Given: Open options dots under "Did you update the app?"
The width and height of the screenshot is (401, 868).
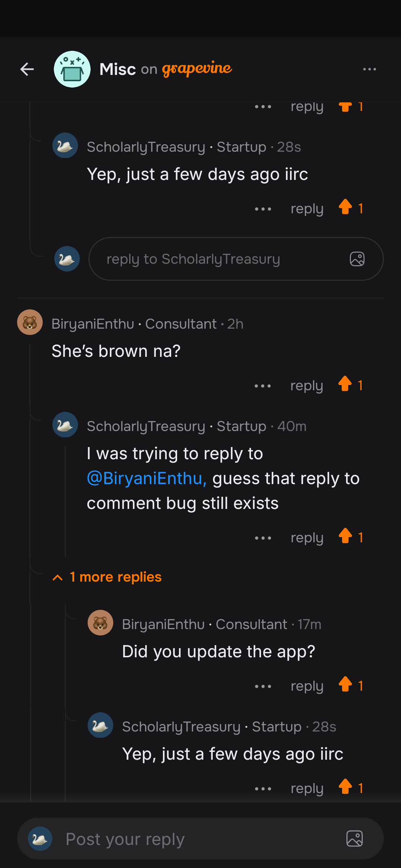Looking at the screenshot, I should coord(263,687).
